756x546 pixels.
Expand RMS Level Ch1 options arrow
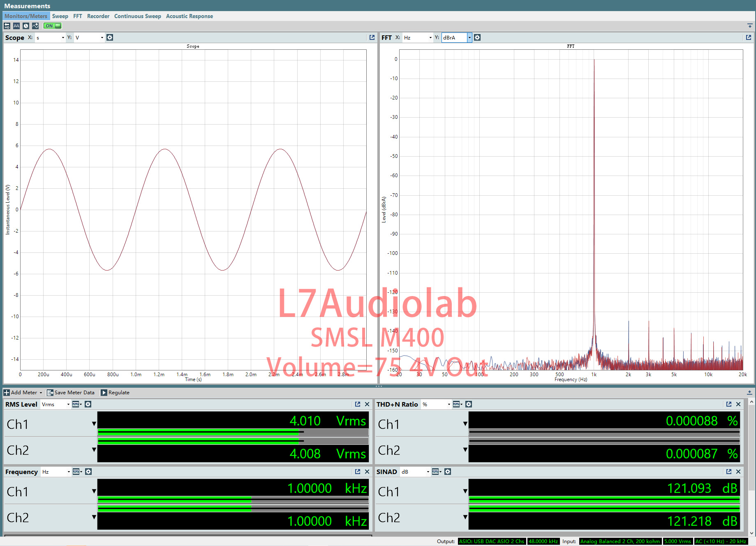pos(94,424)
